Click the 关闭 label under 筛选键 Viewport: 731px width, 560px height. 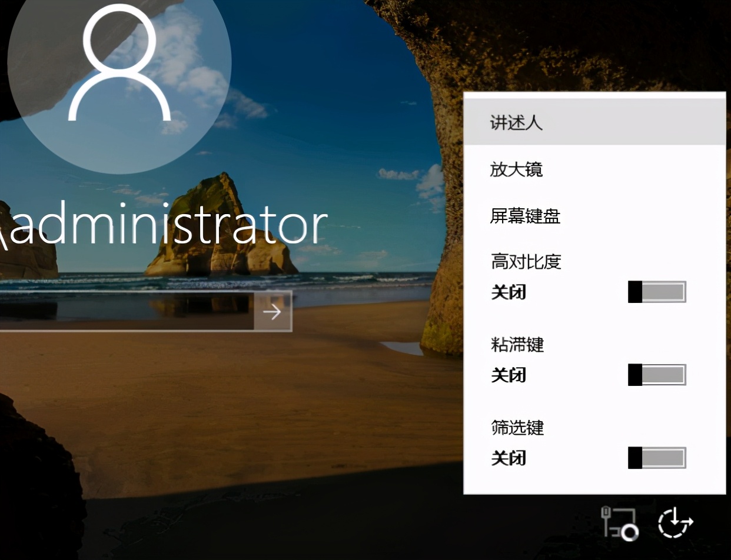pyautogui.click(x=508, y=458)
